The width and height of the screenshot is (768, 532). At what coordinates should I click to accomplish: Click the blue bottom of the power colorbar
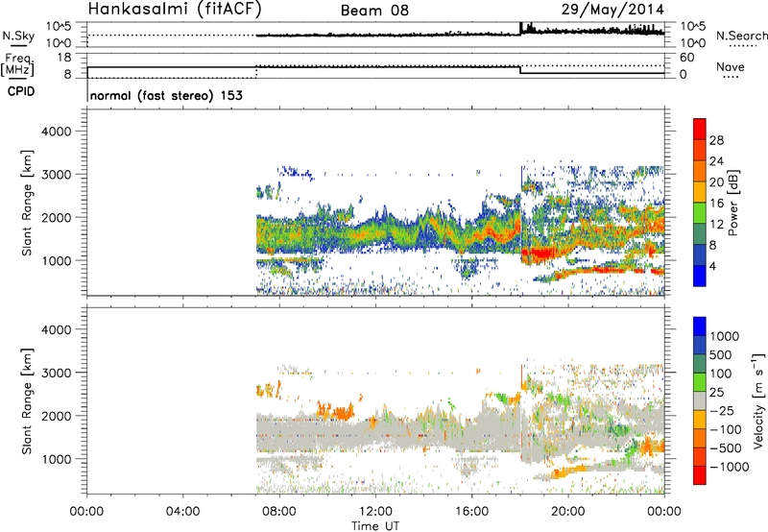(700, 276)
